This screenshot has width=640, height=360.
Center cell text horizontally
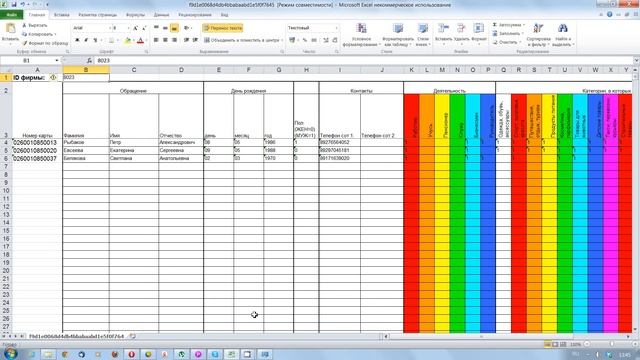click(x=165, y=40)
